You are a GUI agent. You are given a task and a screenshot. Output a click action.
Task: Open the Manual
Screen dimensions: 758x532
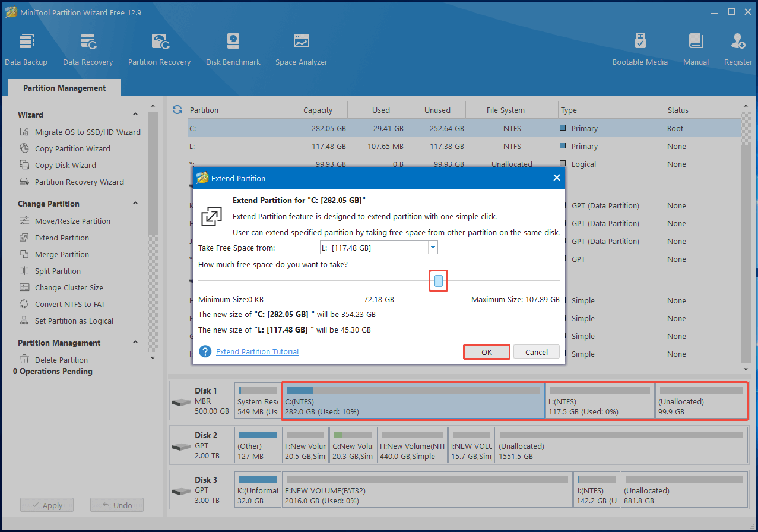[x=696, y=49]
